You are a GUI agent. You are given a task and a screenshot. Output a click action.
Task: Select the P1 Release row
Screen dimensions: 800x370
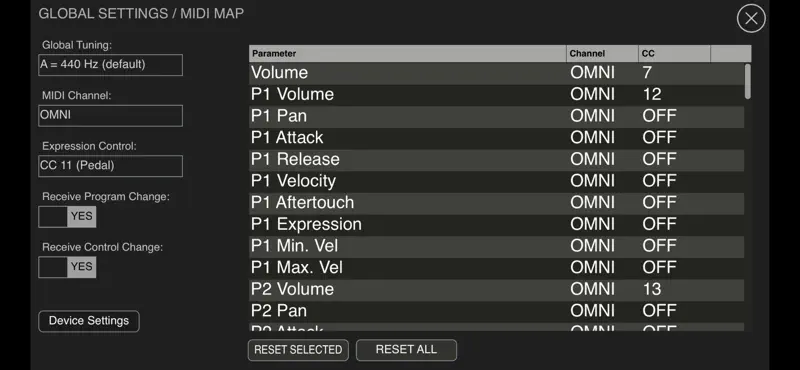(x=496, y=160)
